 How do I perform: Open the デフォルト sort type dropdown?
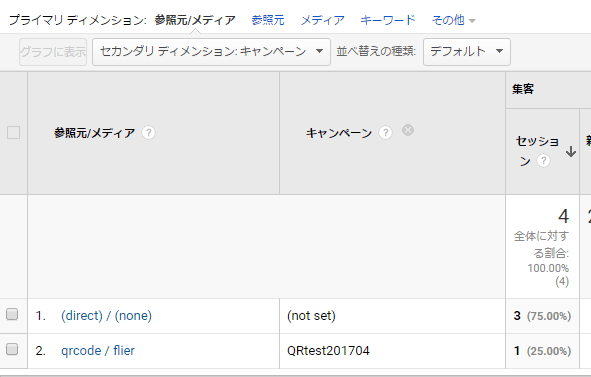pyautogui.click(x=467, y=52)
